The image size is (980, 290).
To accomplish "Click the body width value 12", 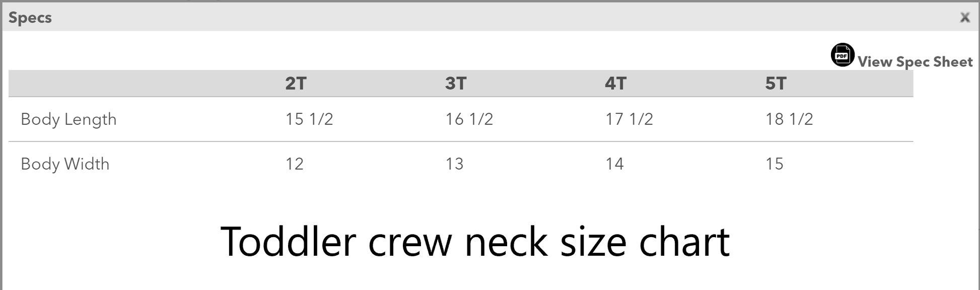I will [x=295, y=164].
